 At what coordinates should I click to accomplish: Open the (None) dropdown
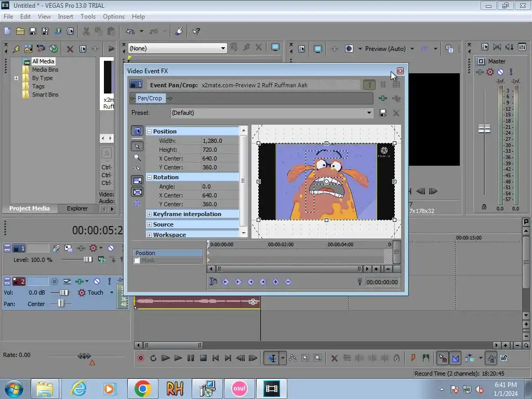click(223, 48)
